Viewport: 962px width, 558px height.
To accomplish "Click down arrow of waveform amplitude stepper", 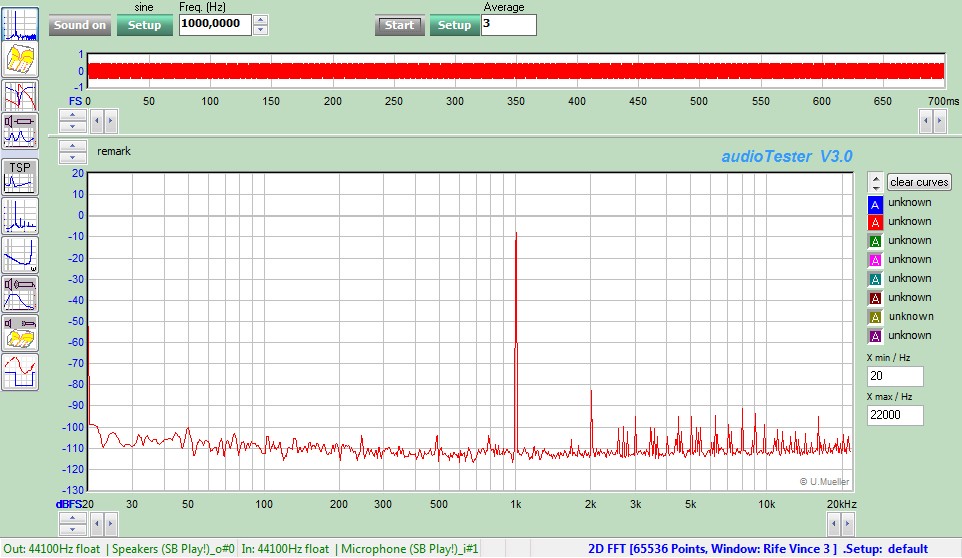I will tap(73, 126).
